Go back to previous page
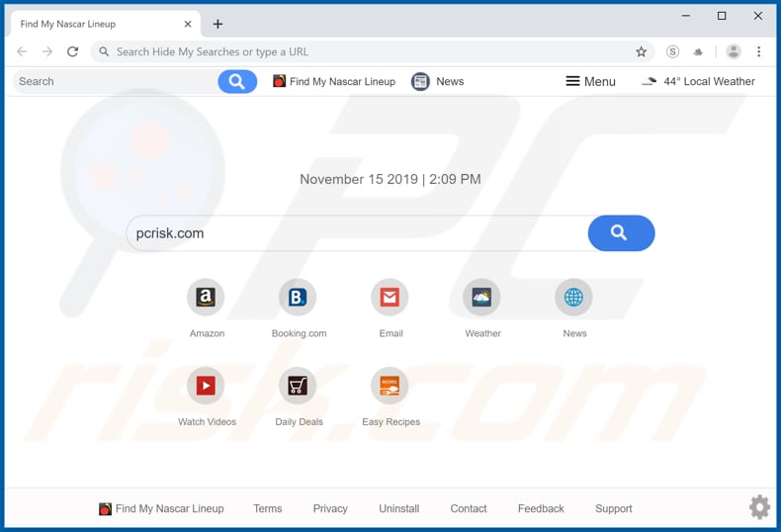781x532 pixels. click(x=22, y=51)
